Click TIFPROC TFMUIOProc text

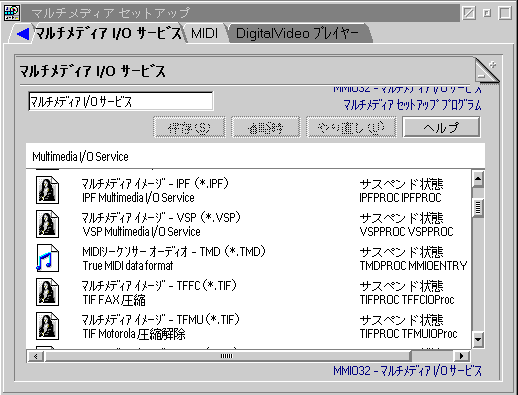(x=408, y=334)
